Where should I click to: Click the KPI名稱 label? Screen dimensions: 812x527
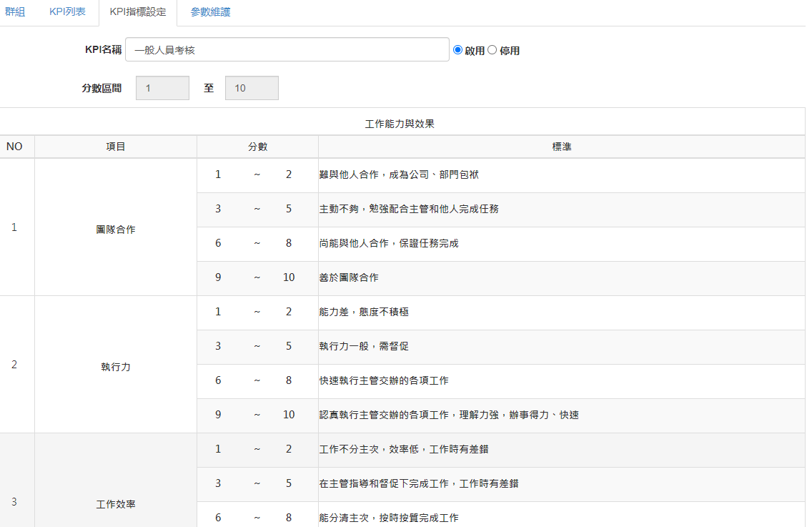[103, 50]
